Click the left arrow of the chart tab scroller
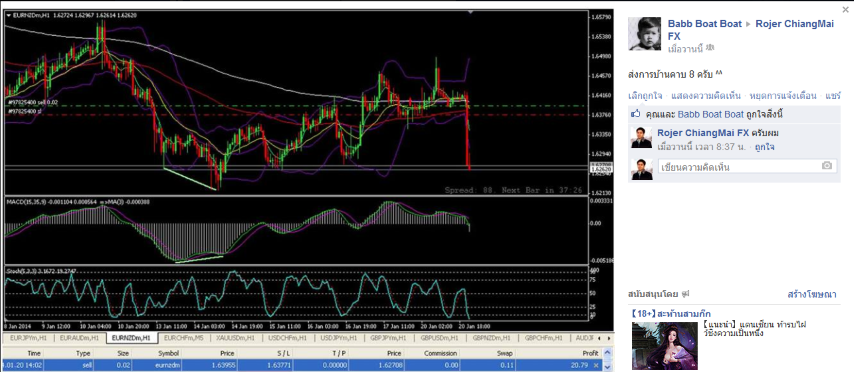854x372 pixels. pyautogui.click(x=599, y=338)
